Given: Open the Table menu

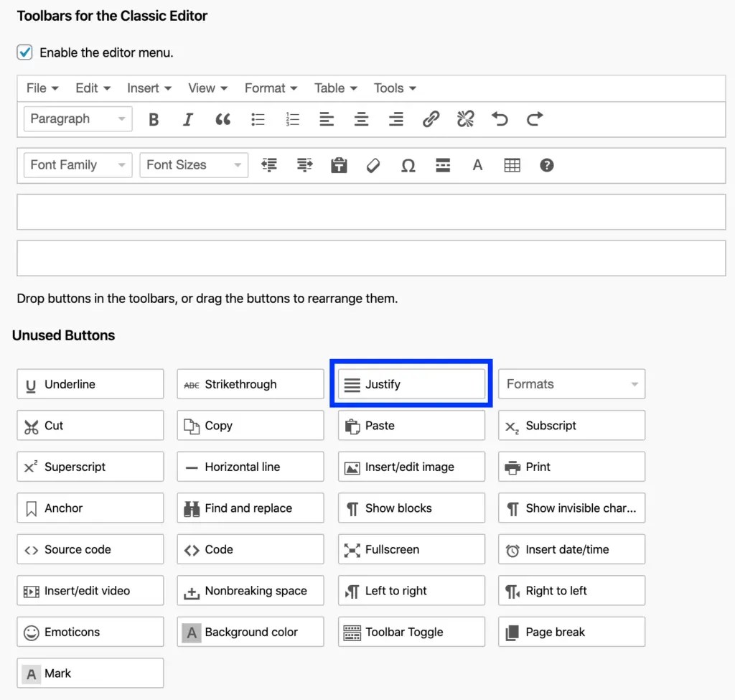Looking at the screenshot, I should coord(334,88).
